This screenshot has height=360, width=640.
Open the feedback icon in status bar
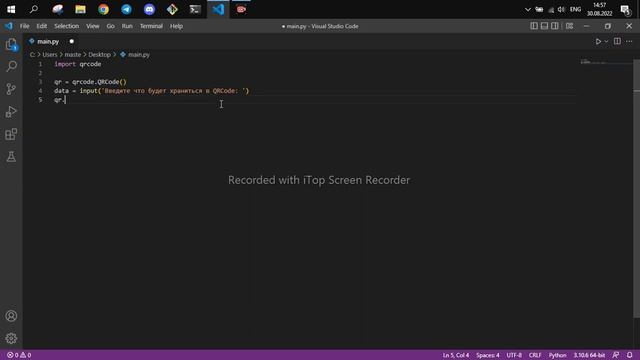pos(616,355)
